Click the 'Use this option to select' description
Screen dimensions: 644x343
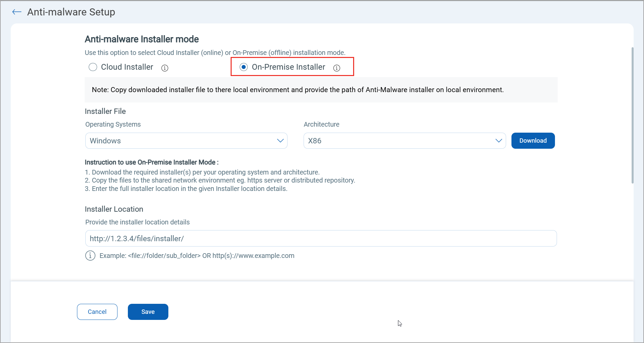click(215, 53)
